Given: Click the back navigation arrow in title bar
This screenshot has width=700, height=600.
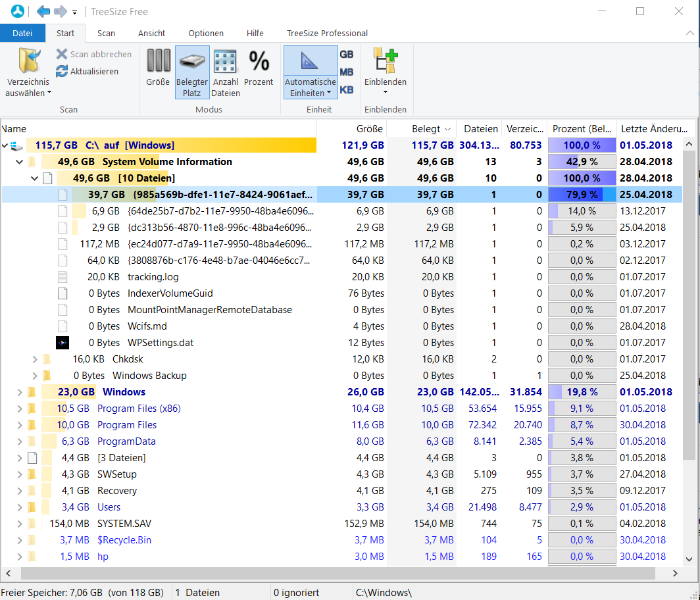Looking at the screenshot, I should click(43, 11).
